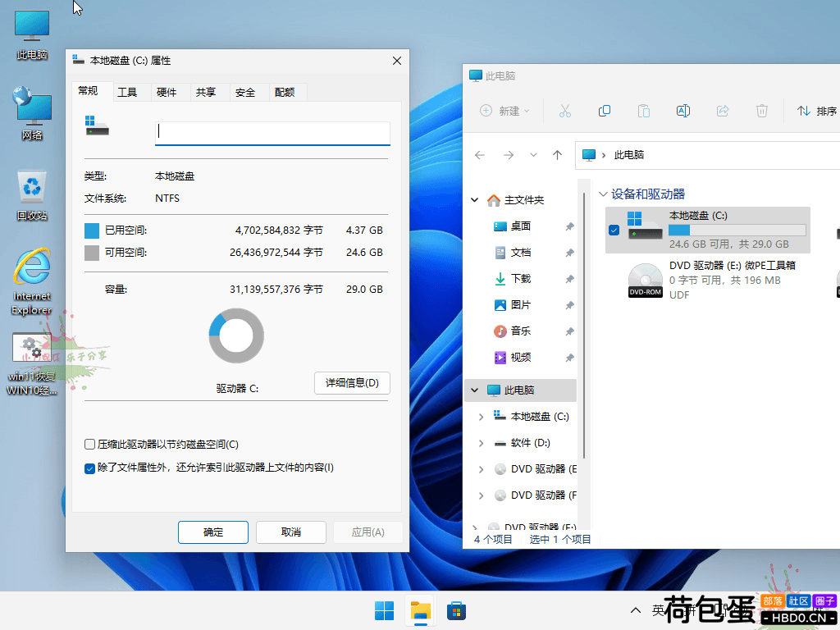This screenshot has height=630, width=840.
Task: Click the rename icon in Explorer toolbar
Action: (683, 111)
